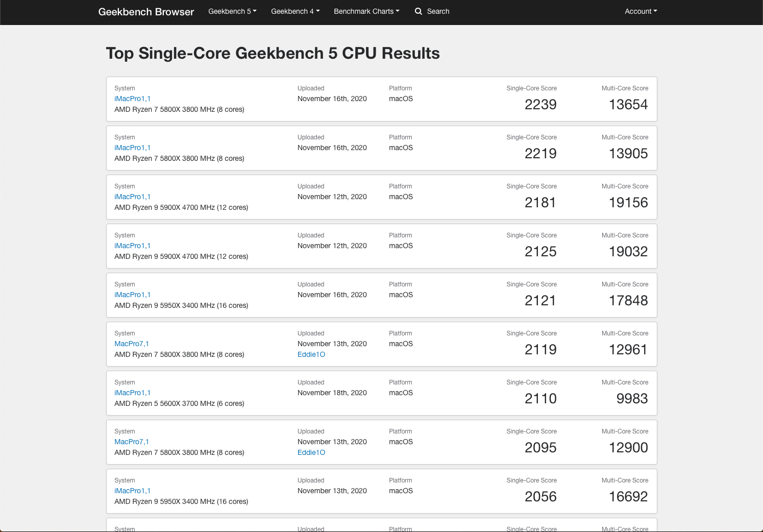Select the multi-core score 13654
This screenshot has width=763, height=532.
tap(628, 105)
